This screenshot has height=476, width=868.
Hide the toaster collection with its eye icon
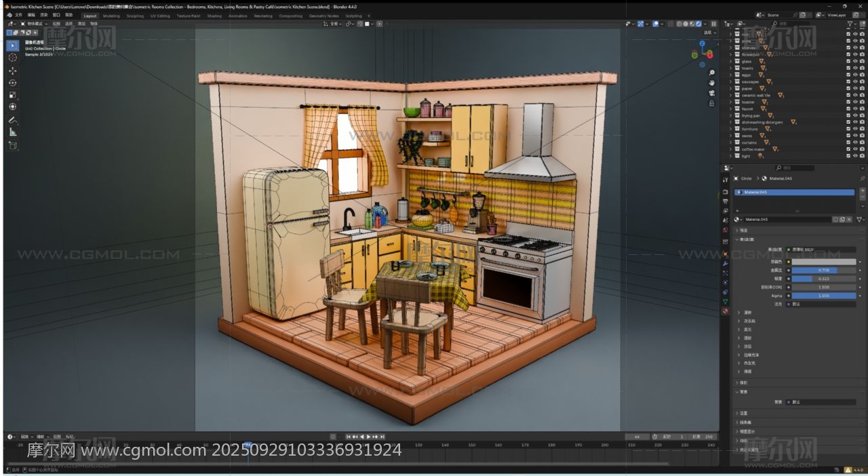tap(854, 102)
